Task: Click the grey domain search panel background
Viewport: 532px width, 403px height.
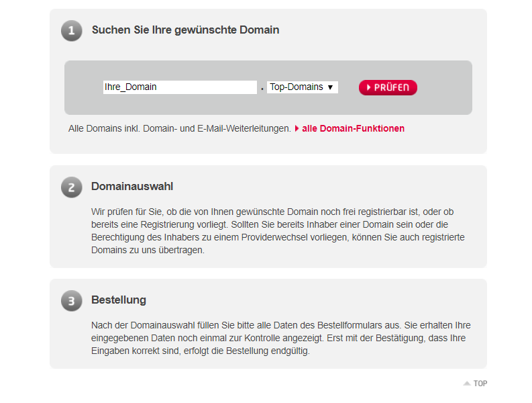Action: [268, 105]
